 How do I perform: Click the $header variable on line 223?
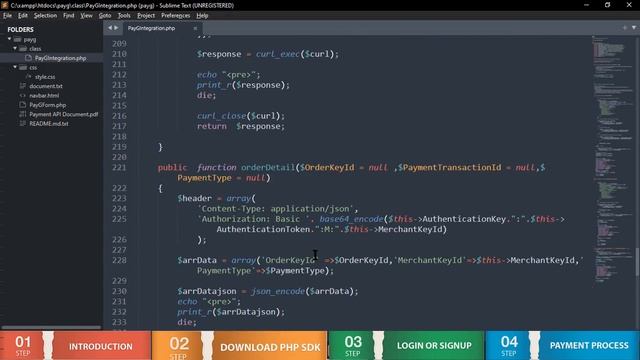tap(194, 198)
